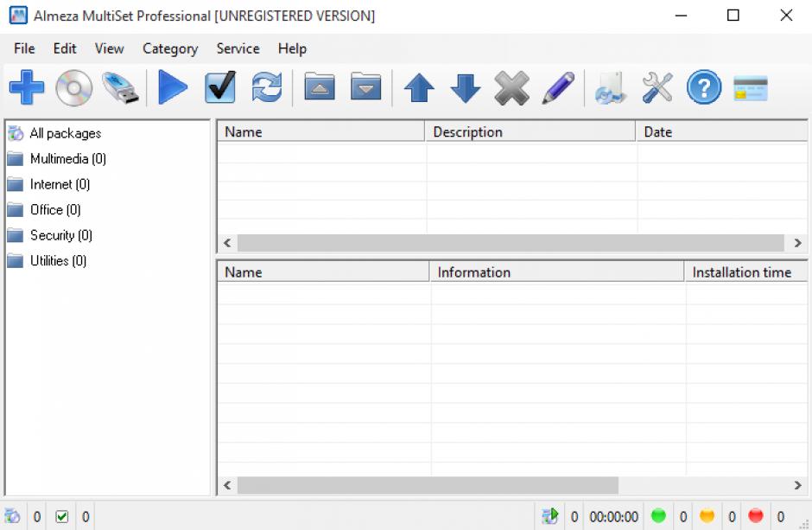The image size is (812, 530).
Task: Sort by Name column in top list
Action: point(321,131)
